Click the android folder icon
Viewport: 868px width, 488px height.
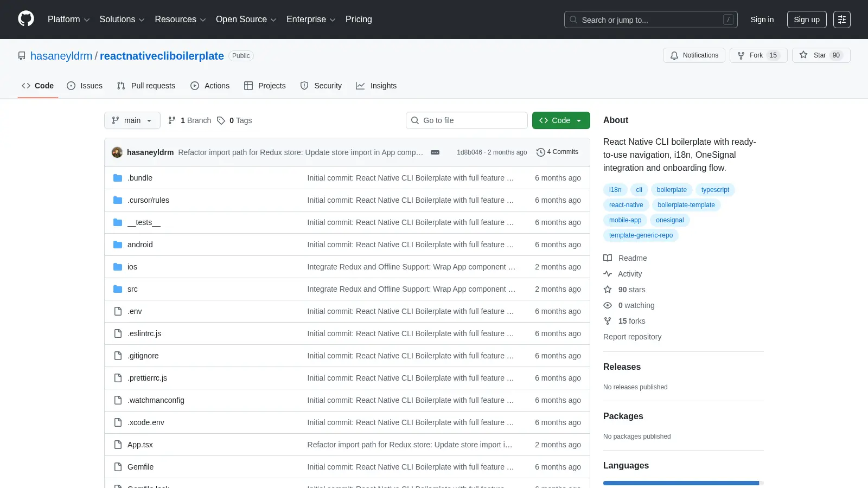click(118, 245)
